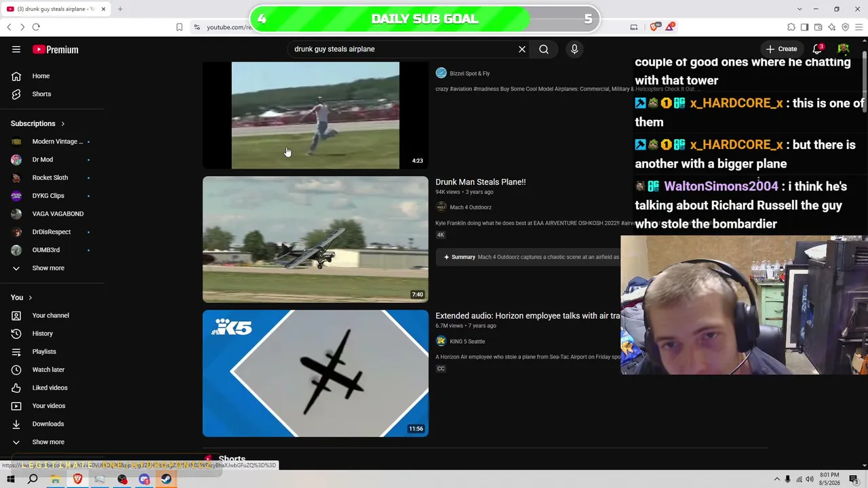The width and height of the screenshot is (868, 488).
Task: Close the drunk guy steals airplane tab
Action: tap(103, 9)
